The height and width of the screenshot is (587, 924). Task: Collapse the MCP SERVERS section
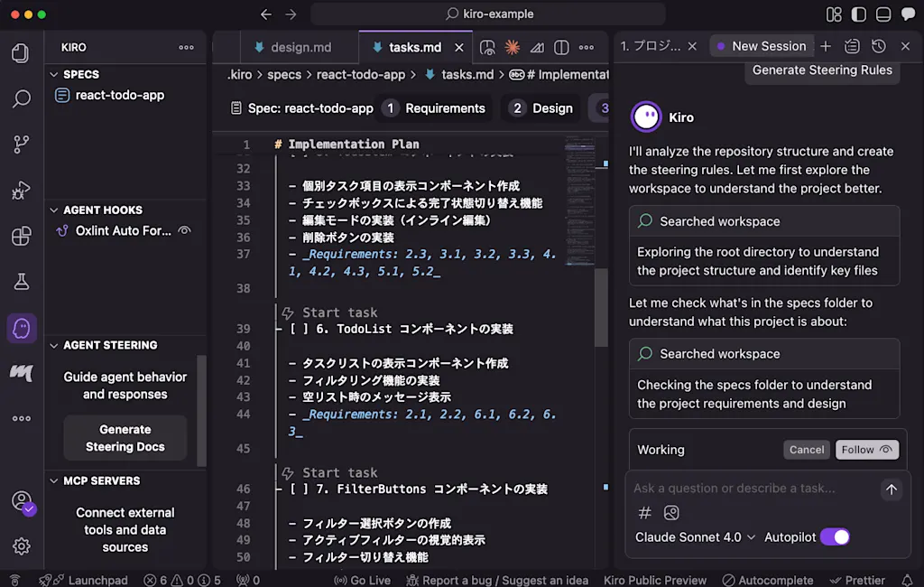point(53,480)
